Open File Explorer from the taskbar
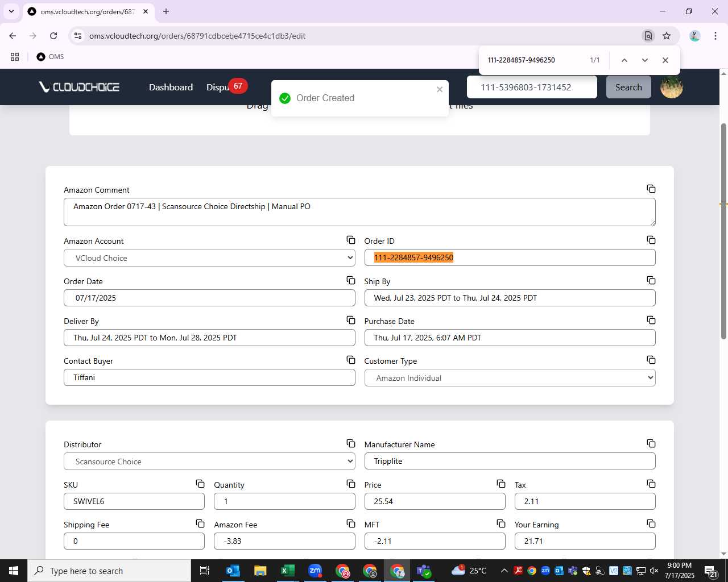Screen dimensions: 728x582 tap(260, 571)
